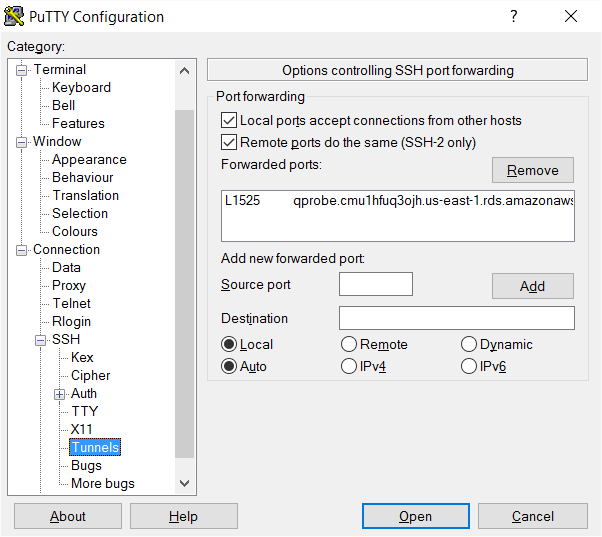The height and width of the screenshot is (537, 602).
Task: Open the Appearance category
Action: coord(89,159)
